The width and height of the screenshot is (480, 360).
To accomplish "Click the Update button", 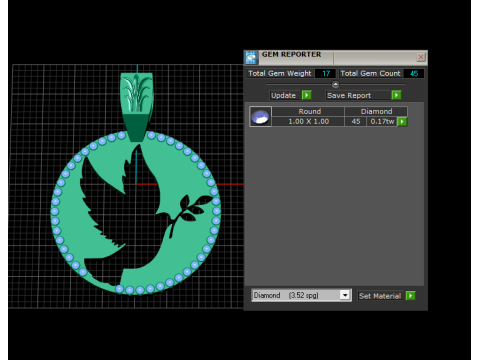I will coord(284,95).
